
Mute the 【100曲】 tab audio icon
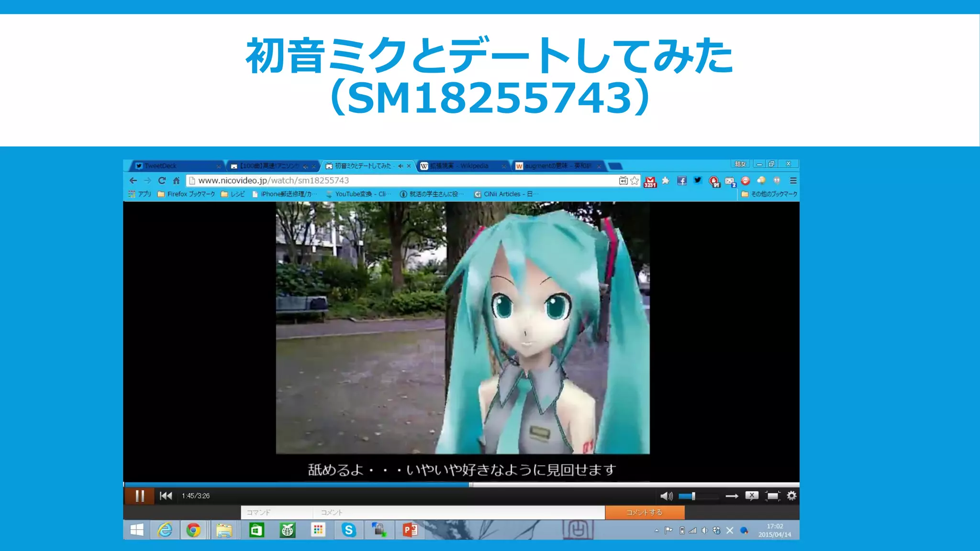point(305,166)
